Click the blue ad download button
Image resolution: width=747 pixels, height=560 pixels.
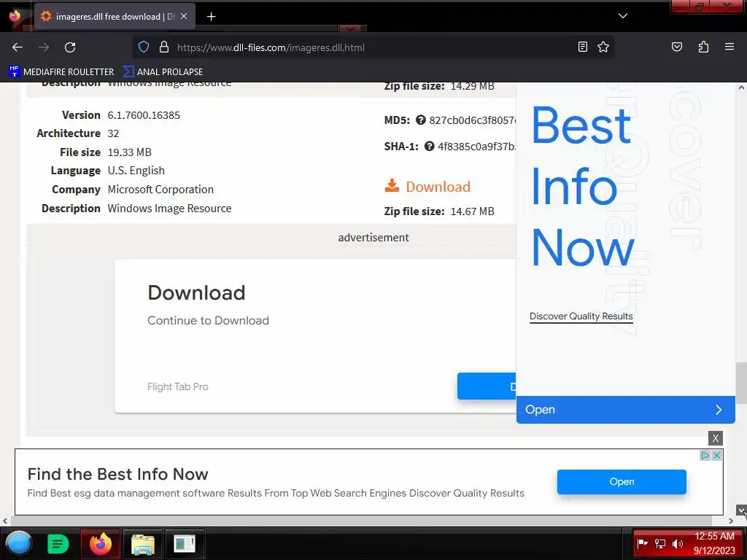point(487,386)
